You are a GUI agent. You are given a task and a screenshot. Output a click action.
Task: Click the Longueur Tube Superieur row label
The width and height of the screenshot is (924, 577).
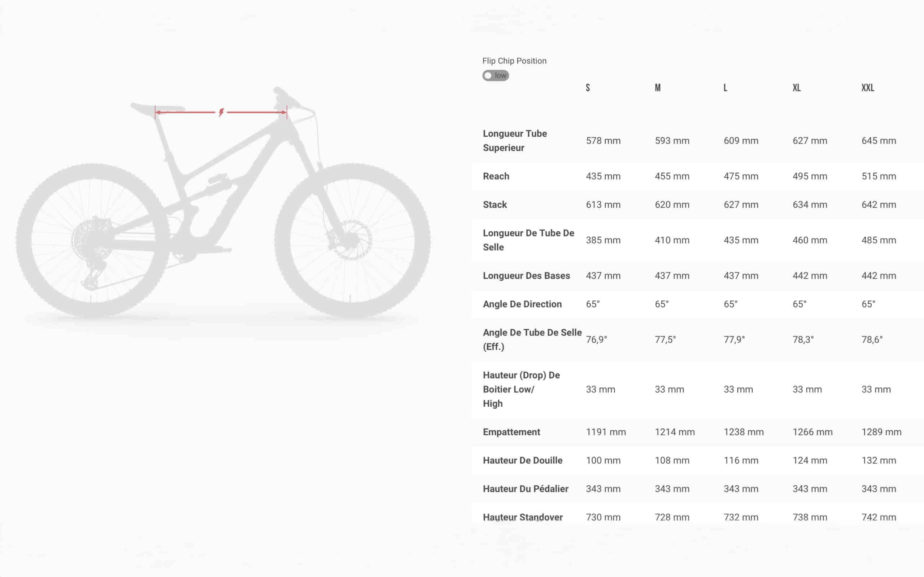click(515, 140)
